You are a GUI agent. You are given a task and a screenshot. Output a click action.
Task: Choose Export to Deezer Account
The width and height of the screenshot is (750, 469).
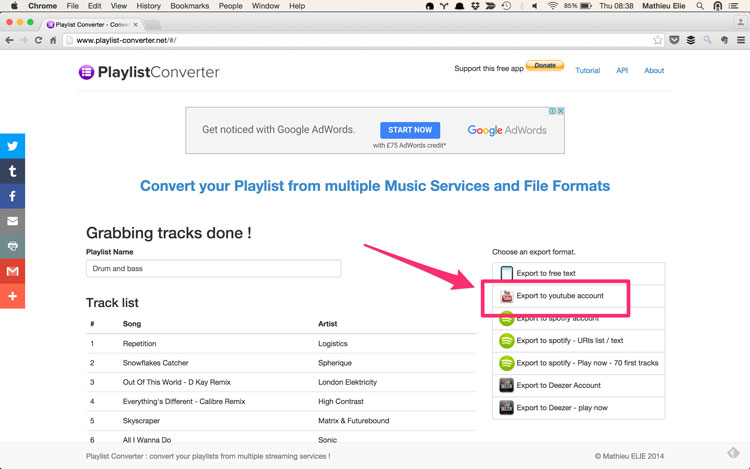click(x=578, y=385)
